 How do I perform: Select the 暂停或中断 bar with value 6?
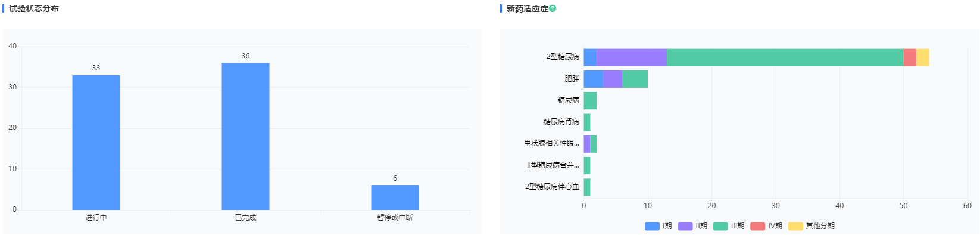tap(395, 197)
